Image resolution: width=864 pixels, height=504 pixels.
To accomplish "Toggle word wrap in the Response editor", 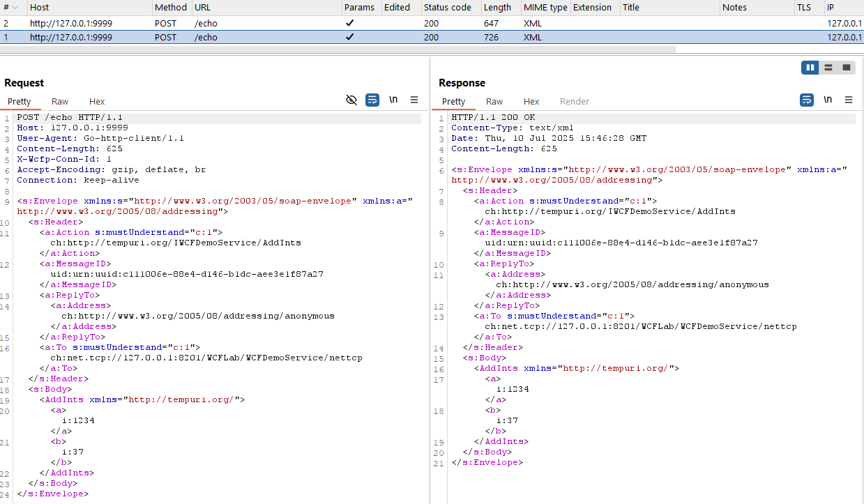I will coord(807,100).
